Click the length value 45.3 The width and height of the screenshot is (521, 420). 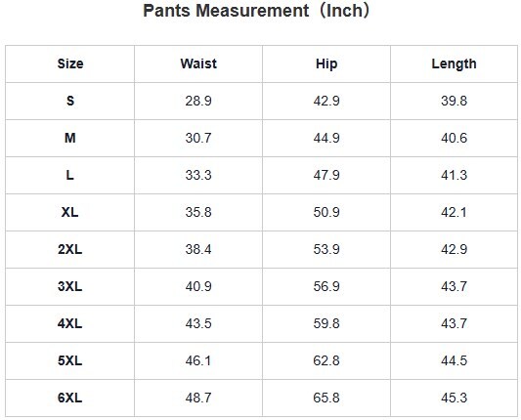coord(454,399)
